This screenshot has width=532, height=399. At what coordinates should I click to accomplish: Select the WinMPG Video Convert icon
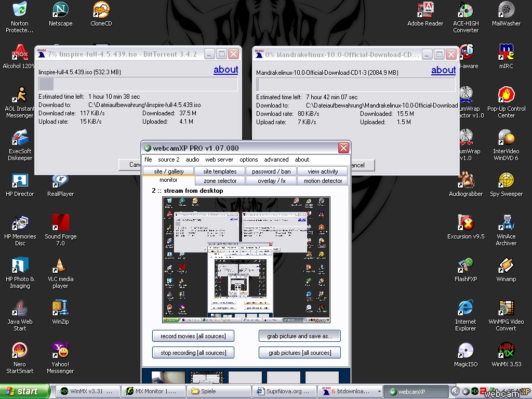point(506,315)
